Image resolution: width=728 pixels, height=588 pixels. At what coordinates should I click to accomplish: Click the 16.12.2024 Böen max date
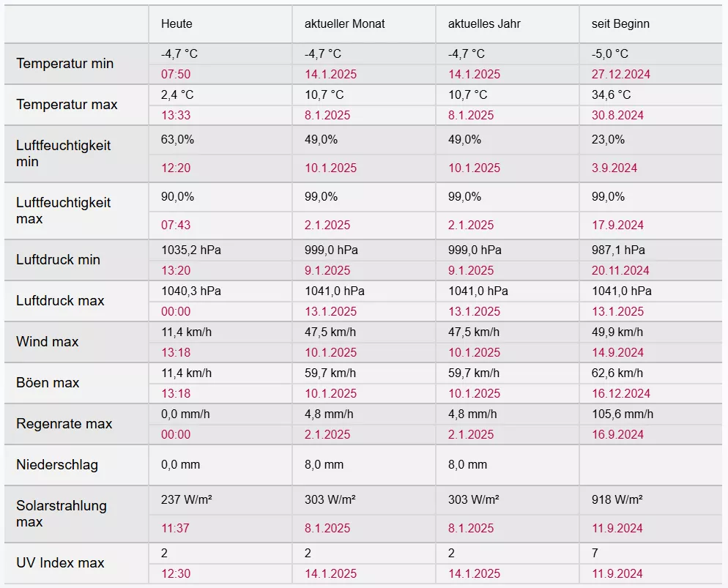tap(620, 393)
